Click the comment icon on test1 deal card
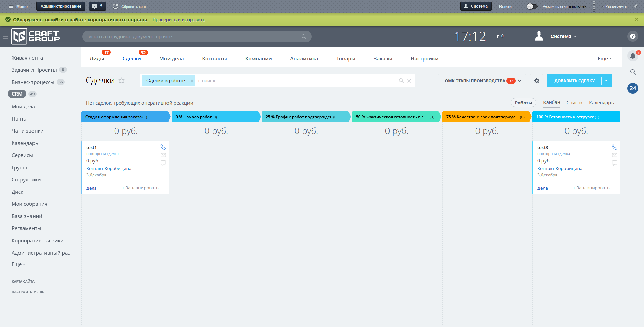This screenshot has width=644, height=327. coord(163,163)
